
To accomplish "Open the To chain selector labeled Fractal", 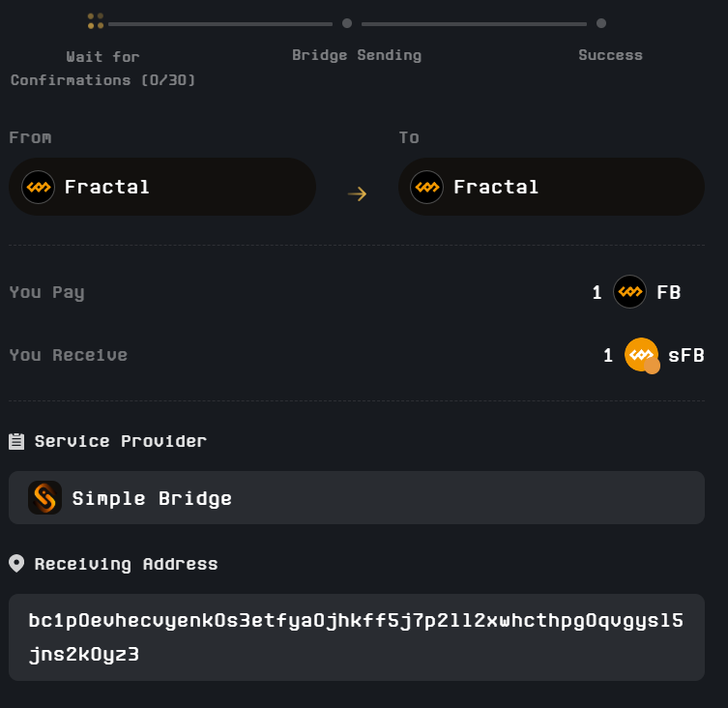I will [551, 187].
